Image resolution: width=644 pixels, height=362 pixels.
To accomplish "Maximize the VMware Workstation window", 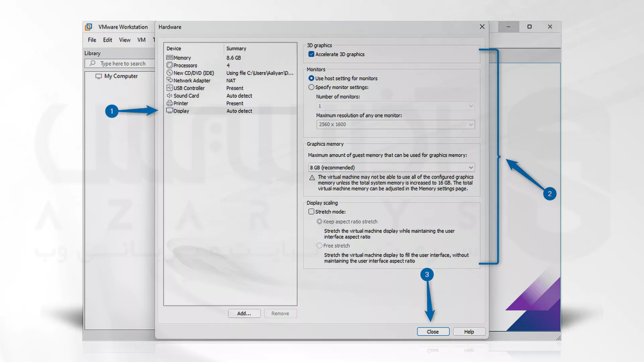I will [529, 26].
